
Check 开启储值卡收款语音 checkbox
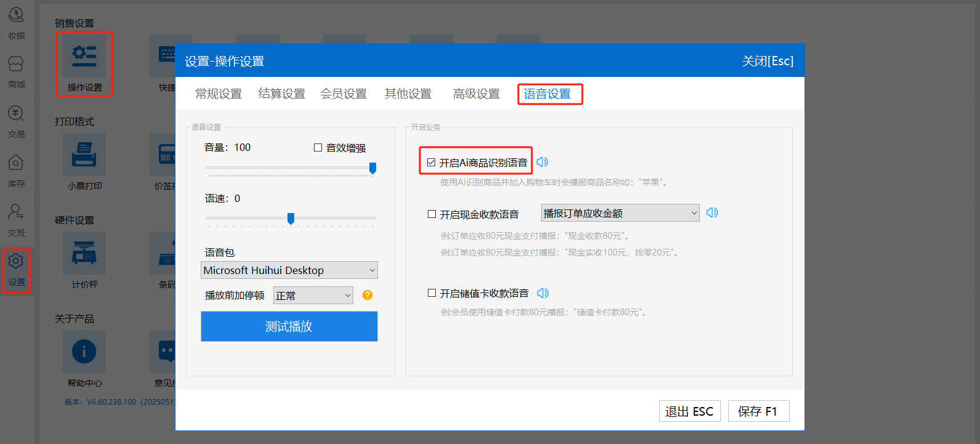pos(432,293)
